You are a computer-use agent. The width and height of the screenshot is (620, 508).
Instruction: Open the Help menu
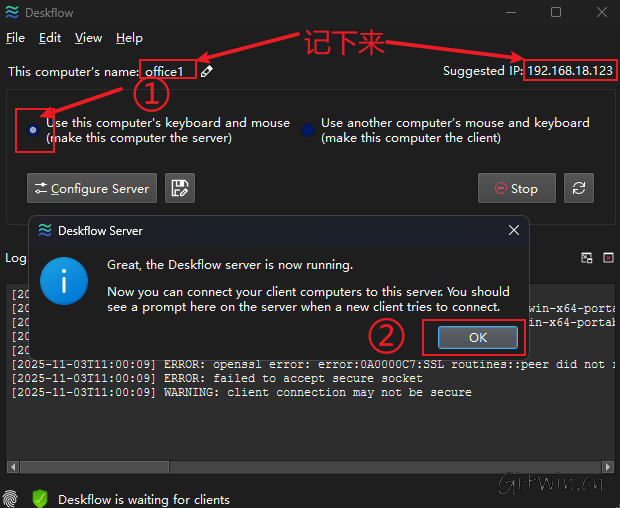click(x=129, y=38)
